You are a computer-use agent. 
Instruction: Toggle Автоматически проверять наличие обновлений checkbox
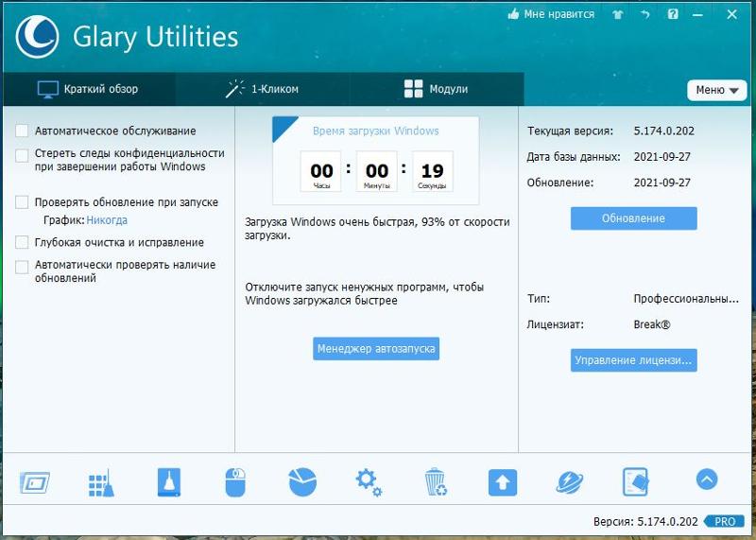[22, 267]
